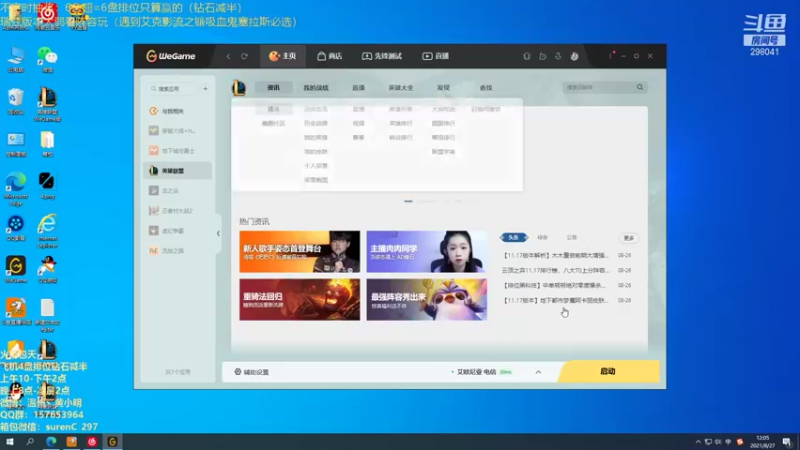This screenshot has height=450, width=800.
Task: Click the magnifier icon in summoner search
Action: [640, 87]
